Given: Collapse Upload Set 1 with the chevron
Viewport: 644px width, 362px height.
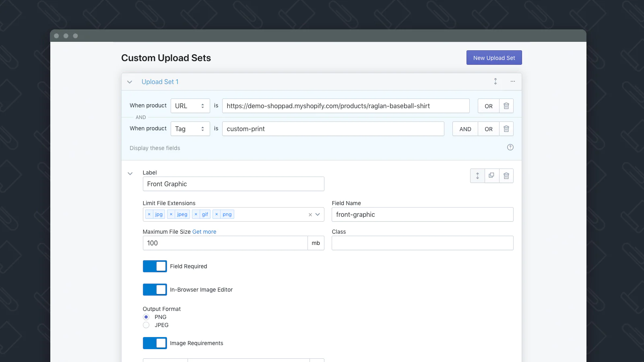Looking at the screenshot, I should [130, 82].
